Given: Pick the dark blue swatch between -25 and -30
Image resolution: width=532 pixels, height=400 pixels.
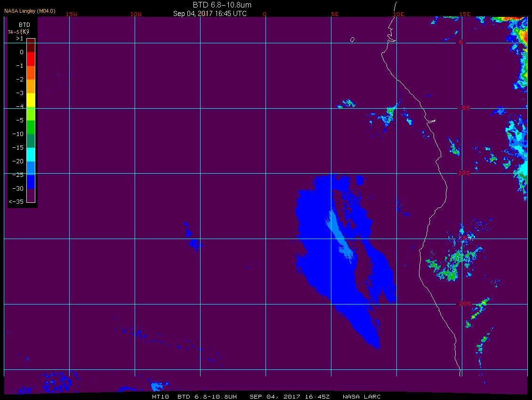Looking at the screenshot, I should [31, 182].
